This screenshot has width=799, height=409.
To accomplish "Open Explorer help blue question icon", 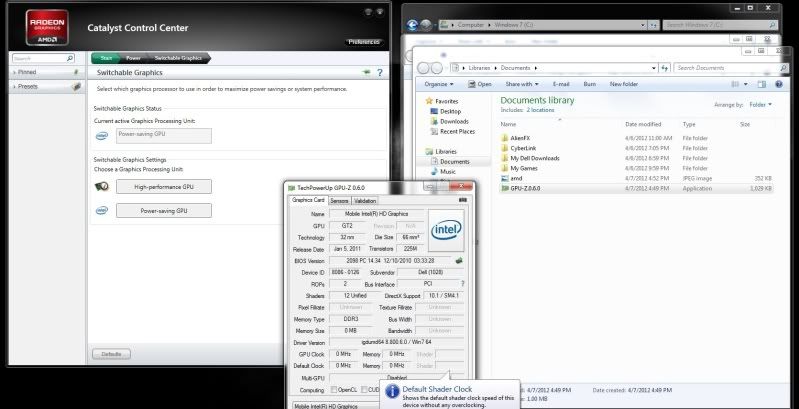I will [779, 84].
